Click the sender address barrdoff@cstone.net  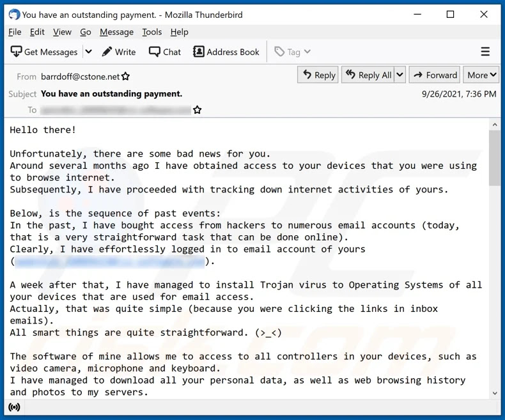tap(80, 77)
